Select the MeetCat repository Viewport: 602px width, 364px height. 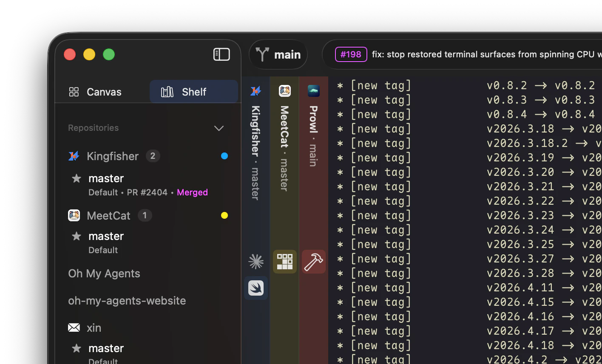[x=108, y=216]
